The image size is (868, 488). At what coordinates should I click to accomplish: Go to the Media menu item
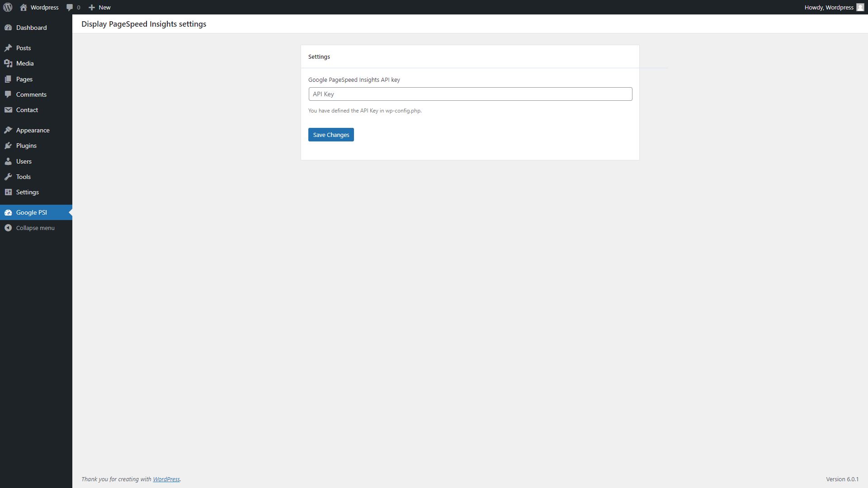coord(36,63)
